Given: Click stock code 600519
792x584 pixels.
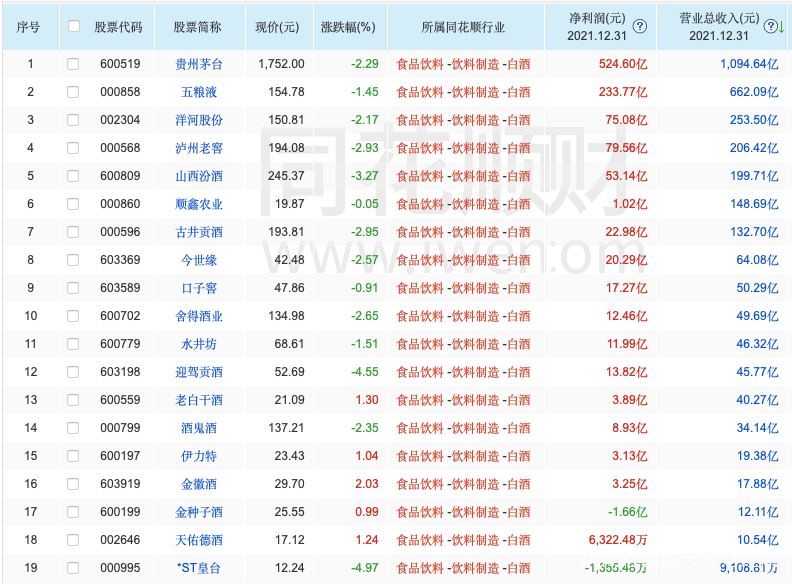Looking at the screenshot, I should point(120,64).
